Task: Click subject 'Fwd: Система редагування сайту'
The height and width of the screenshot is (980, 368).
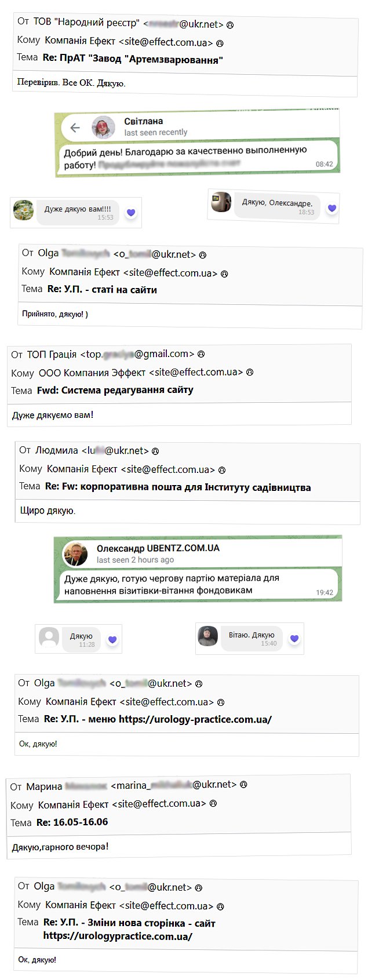Action: tap(115, 390)
